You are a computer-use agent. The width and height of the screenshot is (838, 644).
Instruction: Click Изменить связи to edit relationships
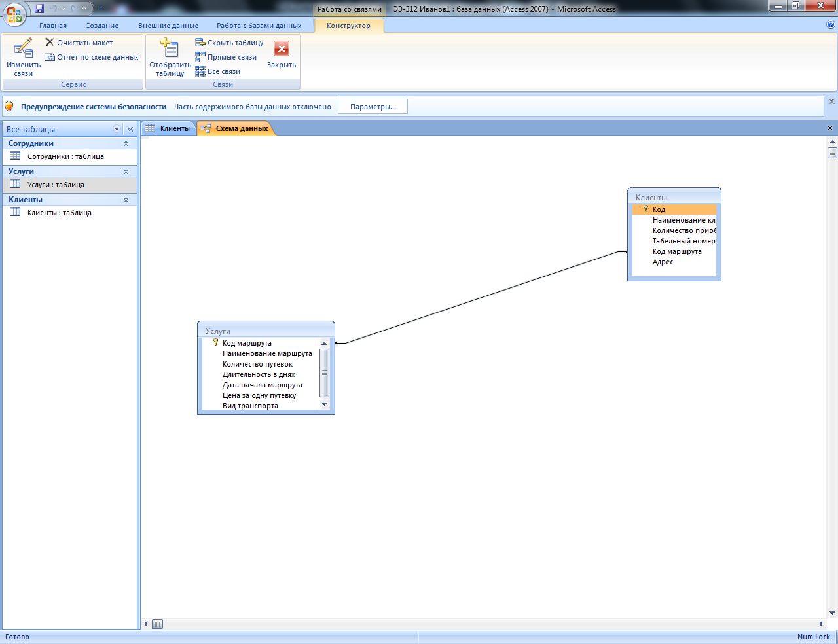[x=24, y=58]
